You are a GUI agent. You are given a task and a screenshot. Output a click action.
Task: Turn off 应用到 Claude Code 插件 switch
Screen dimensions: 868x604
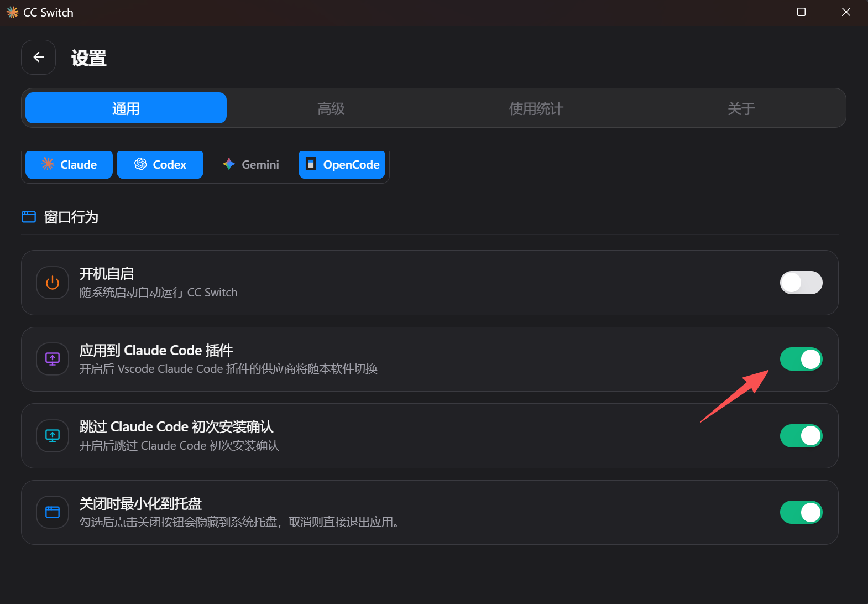click(801, 359)
